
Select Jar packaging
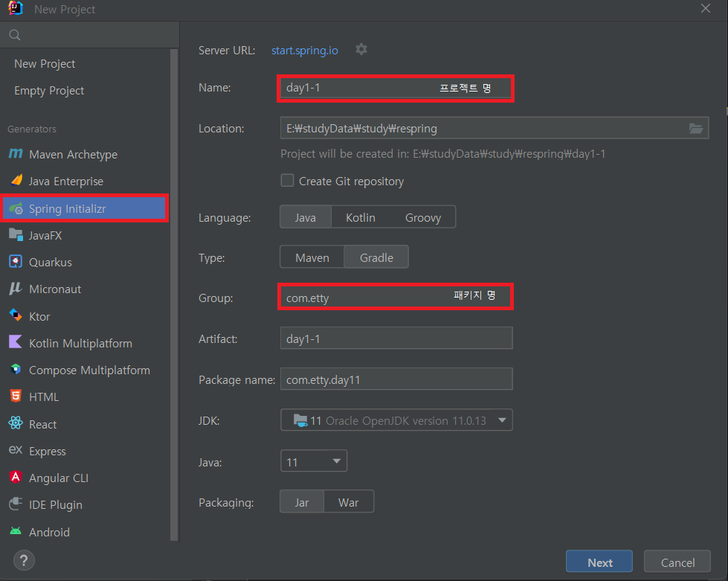coord(302,501)
